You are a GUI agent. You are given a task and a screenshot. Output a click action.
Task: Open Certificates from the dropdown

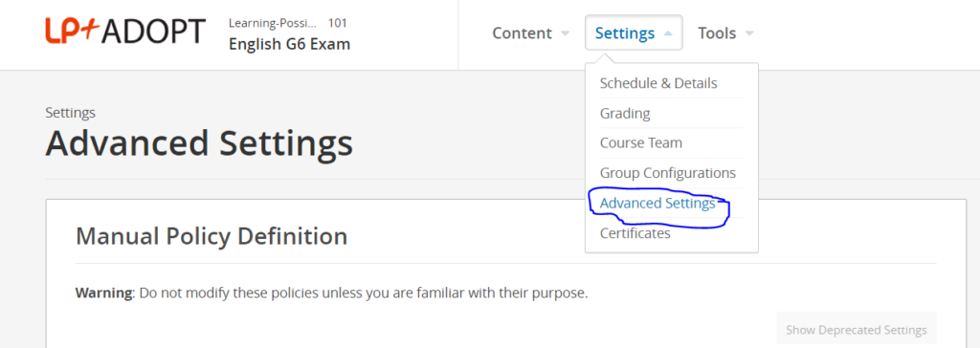[x=635, y=233]
